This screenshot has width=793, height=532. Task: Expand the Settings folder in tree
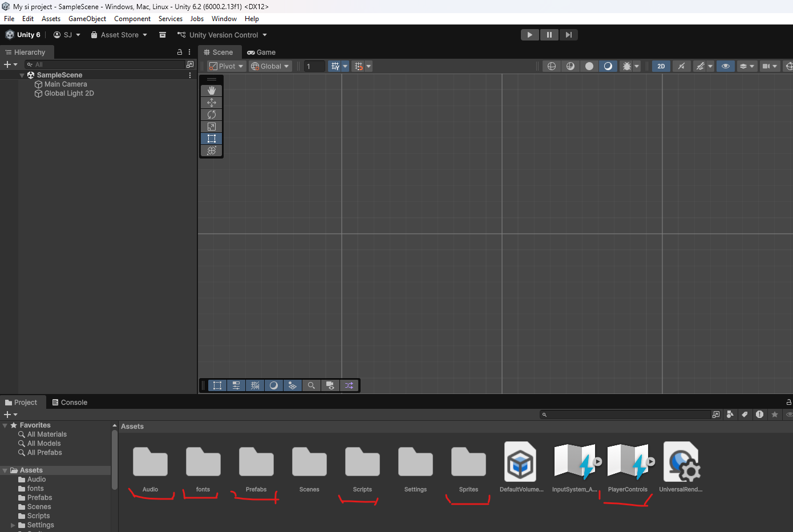click(x=13, y=525)
